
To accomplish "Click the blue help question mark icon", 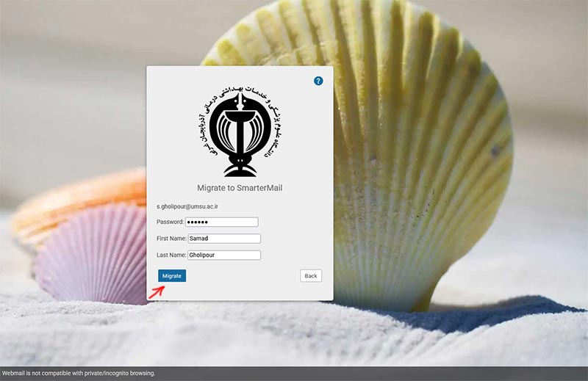I will [x=318, y=81].
